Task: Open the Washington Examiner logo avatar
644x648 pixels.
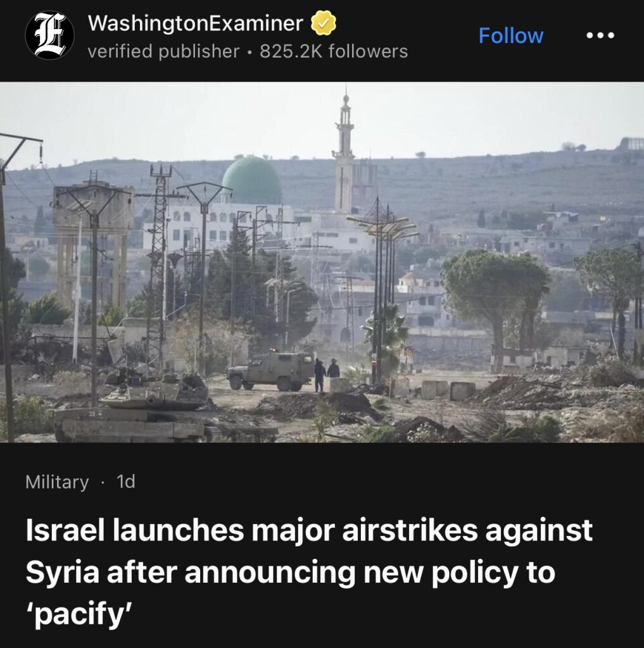Action: 49,35
